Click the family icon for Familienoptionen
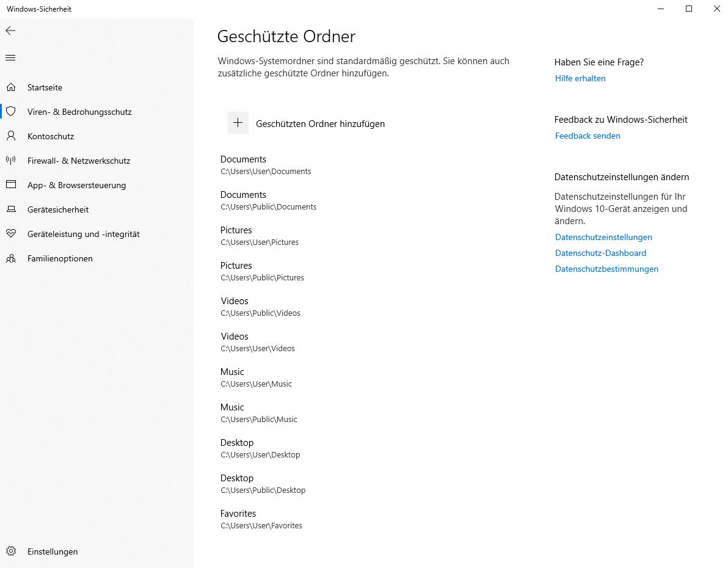Screen dimensions: 728x568 click(10, 258)
